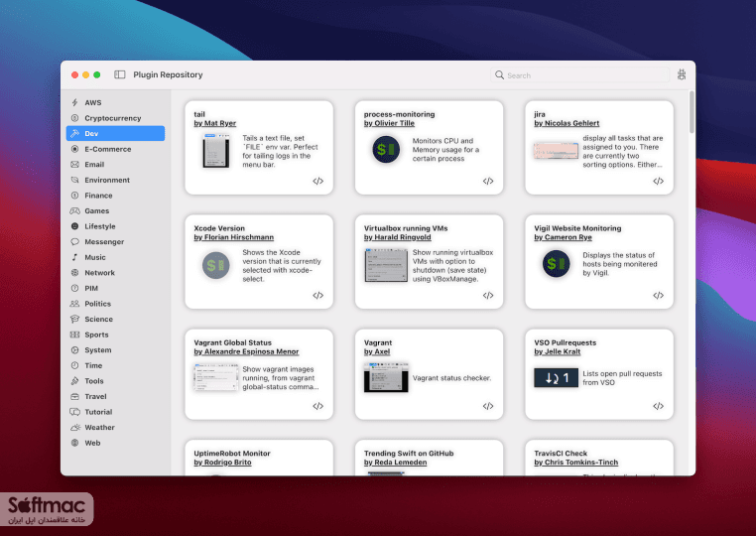Open the Cryptocurrency category
The height and width of the screenshot is (536, 756).
115,118
